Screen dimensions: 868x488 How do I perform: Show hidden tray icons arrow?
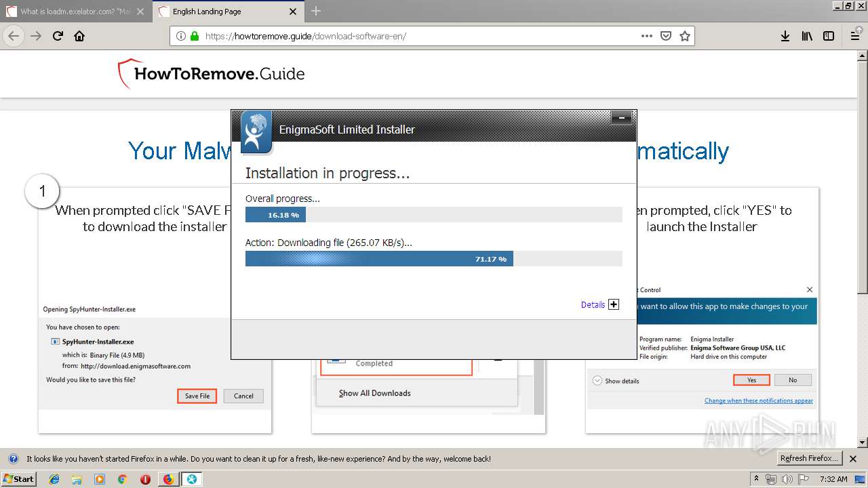point(756,479)
